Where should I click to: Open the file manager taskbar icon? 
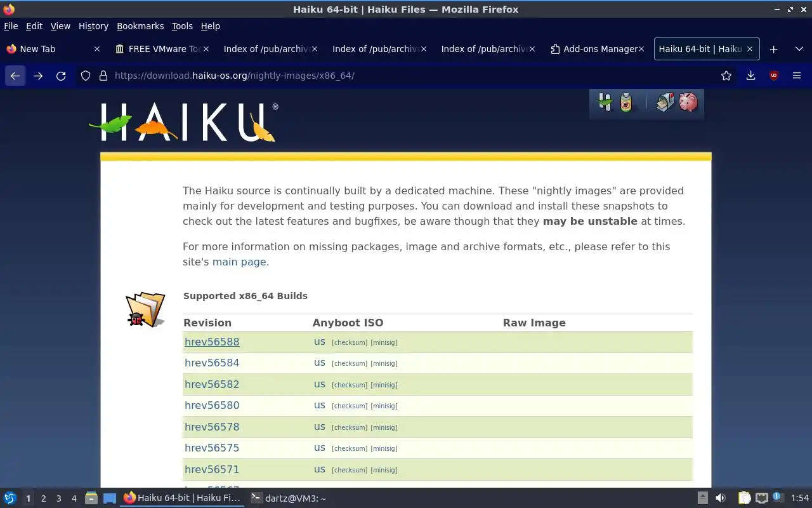tap(91, 498)
